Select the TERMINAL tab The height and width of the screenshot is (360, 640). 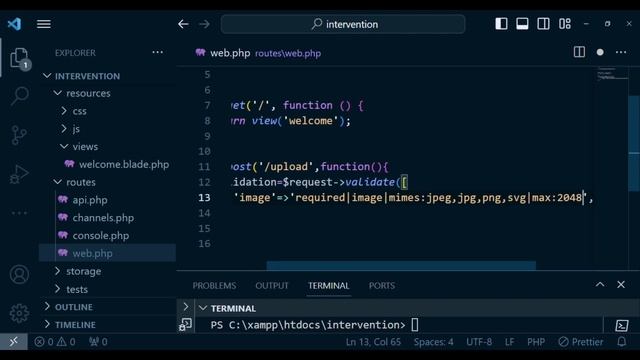coord(329,286)
